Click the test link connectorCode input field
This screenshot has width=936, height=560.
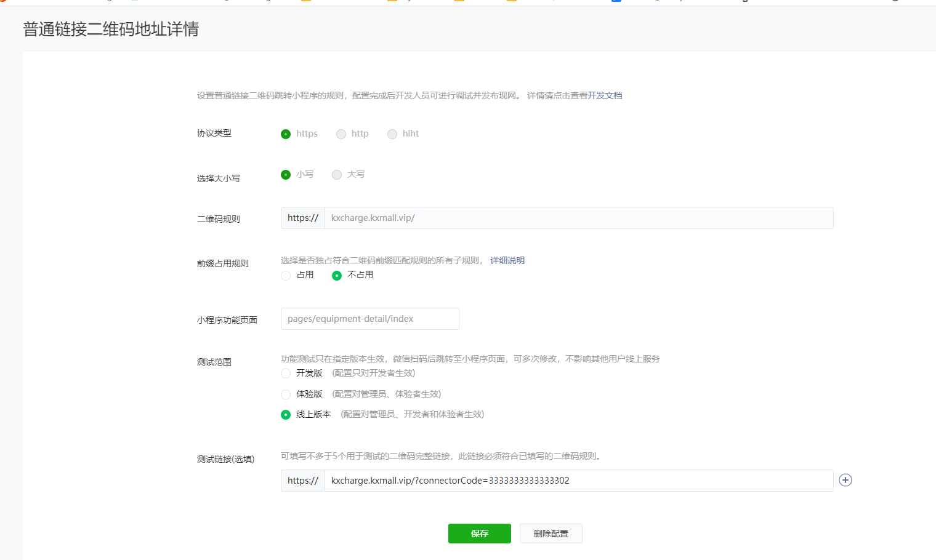(x=578, y=481)
